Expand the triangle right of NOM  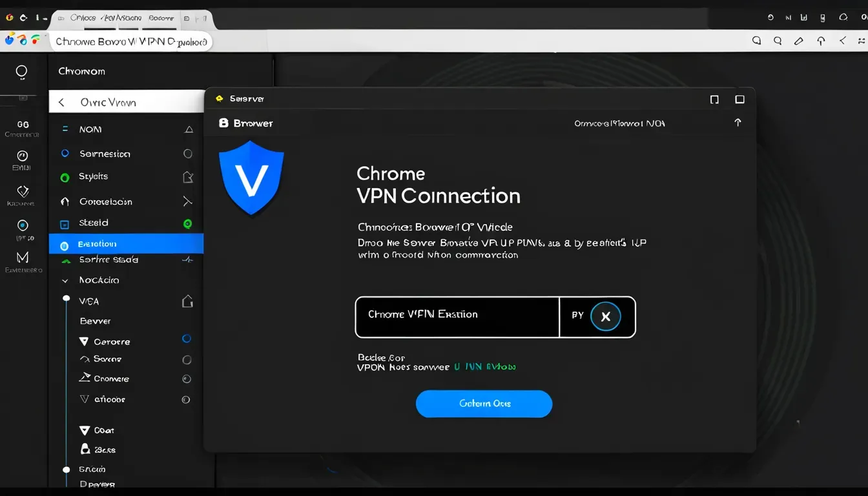(189, 129)
